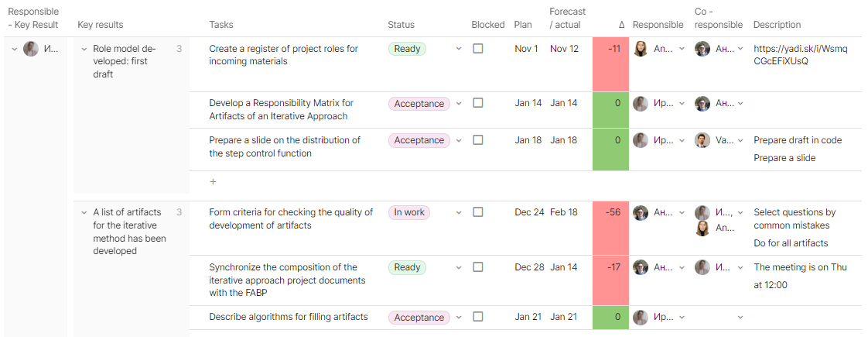868x337 pixels.
Task: Toggle Blocked checkbox on 'Form criteria' row
Action: [478, 211]
